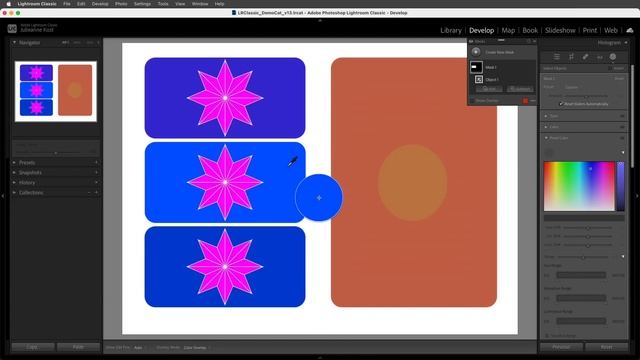Click the Copy button
The height and width of the screenshot is (360, 640).
click(32, 347)
